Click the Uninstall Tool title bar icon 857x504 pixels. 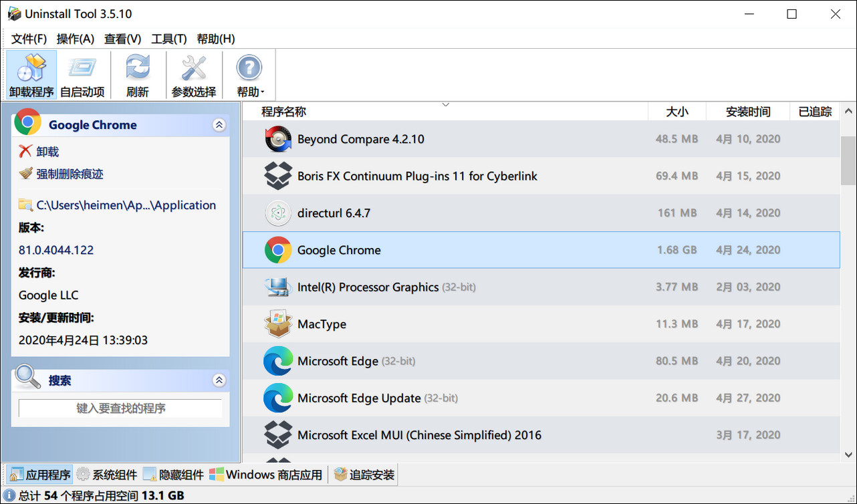click(13, 14)
